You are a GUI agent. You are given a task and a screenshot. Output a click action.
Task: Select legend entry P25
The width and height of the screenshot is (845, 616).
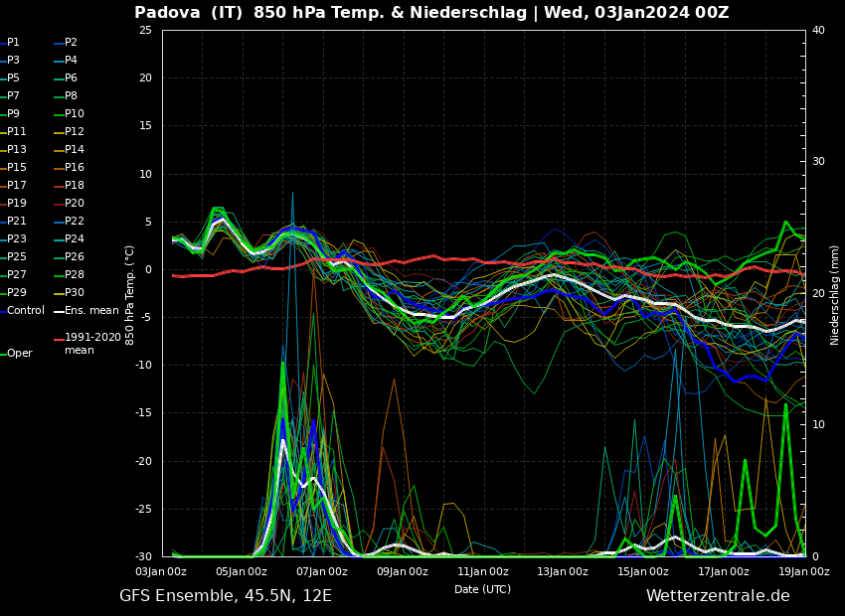pyautogui.click(x=13, y=257)
